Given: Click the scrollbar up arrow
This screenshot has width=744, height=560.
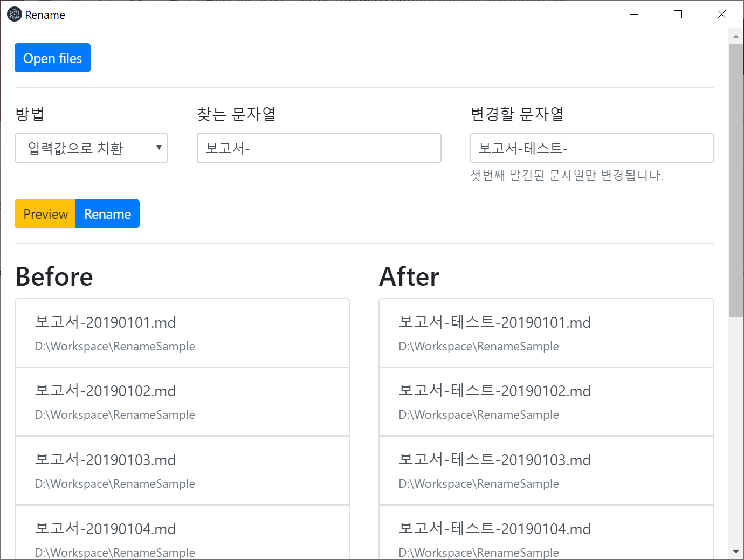Looking at the screenshot, I should [x=735, y=36].
